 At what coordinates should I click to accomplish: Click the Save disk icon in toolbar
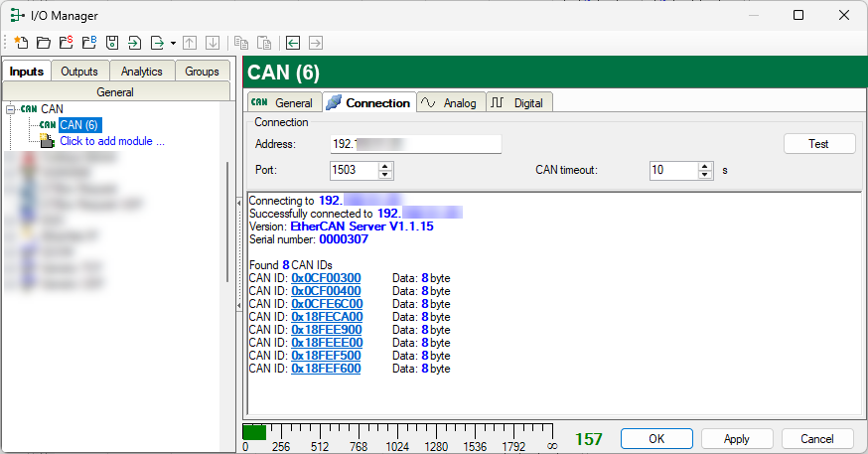click(x=111, y=43)
